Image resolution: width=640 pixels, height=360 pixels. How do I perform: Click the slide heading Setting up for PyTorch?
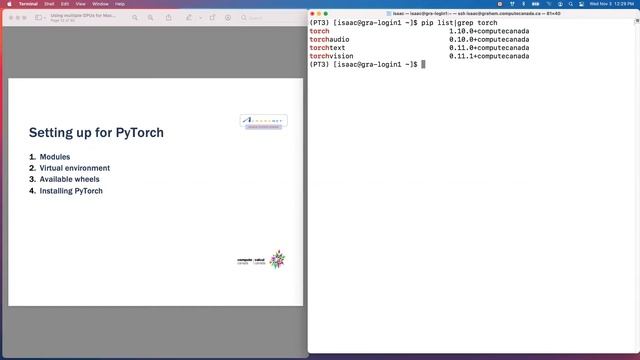(96, 133)
